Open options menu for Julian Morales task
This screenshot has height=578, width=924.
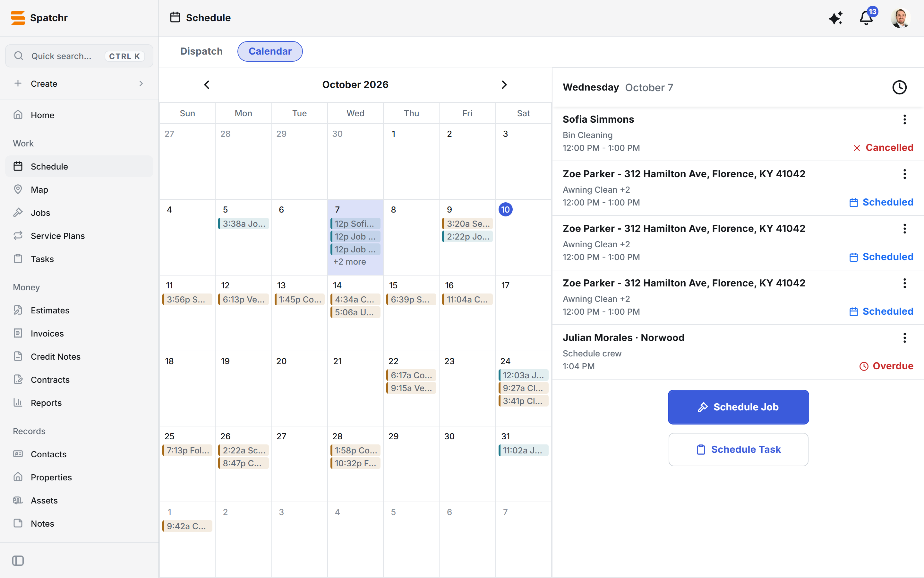pos(904,338)
